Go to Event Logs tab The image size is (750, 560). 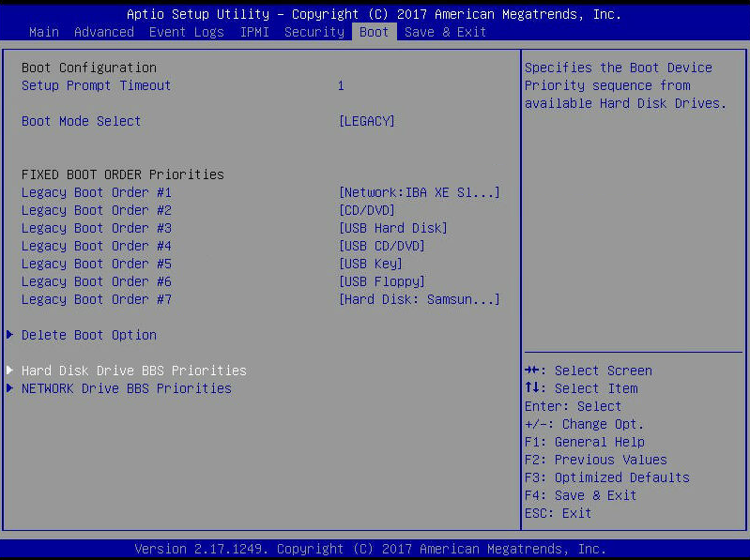187,32
